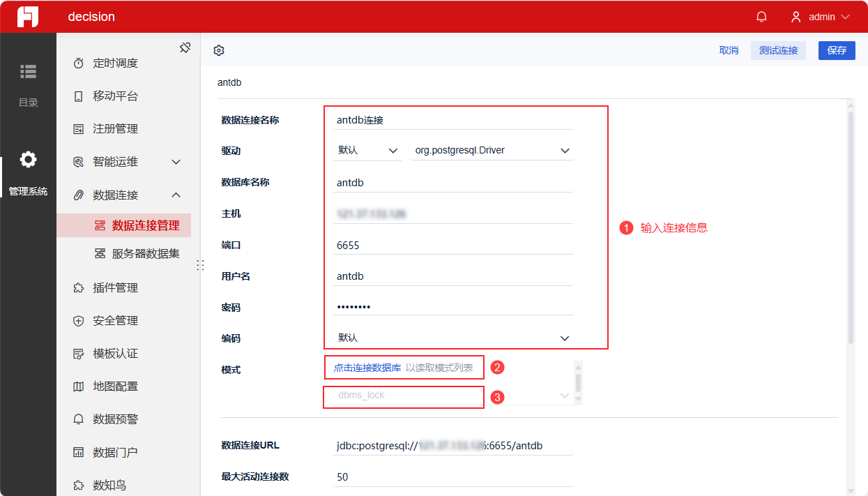Collapse the 数据连接 submenu chevron
This screenshot has height=496, width=868.
[176, 195]
